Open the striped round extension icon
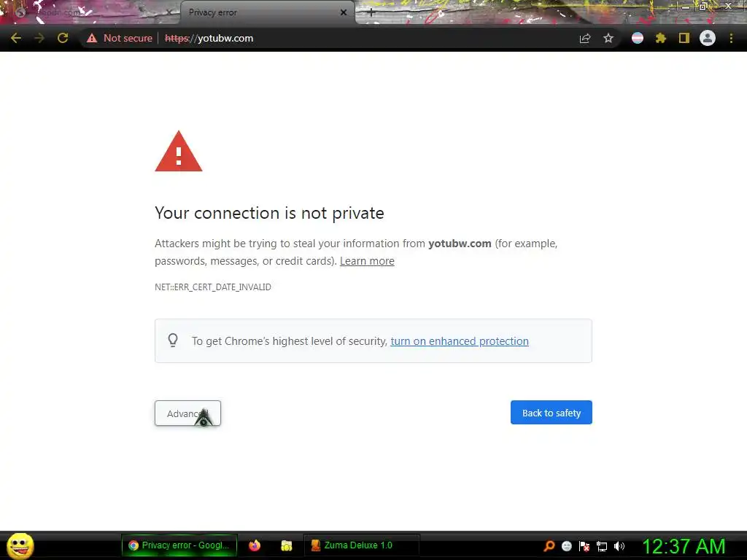 pos(638,38)
